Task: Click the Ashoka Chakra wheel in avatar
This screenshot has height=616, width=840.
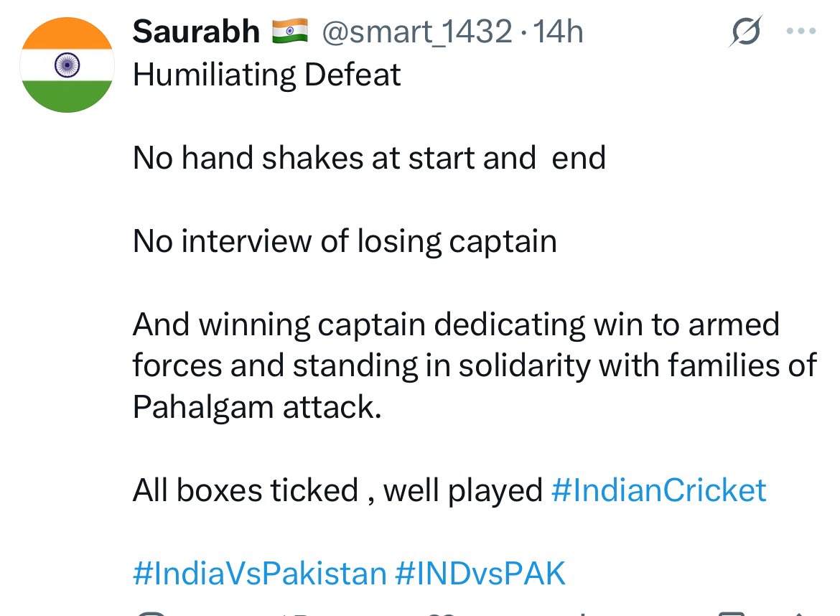Action: coord(67,65)
